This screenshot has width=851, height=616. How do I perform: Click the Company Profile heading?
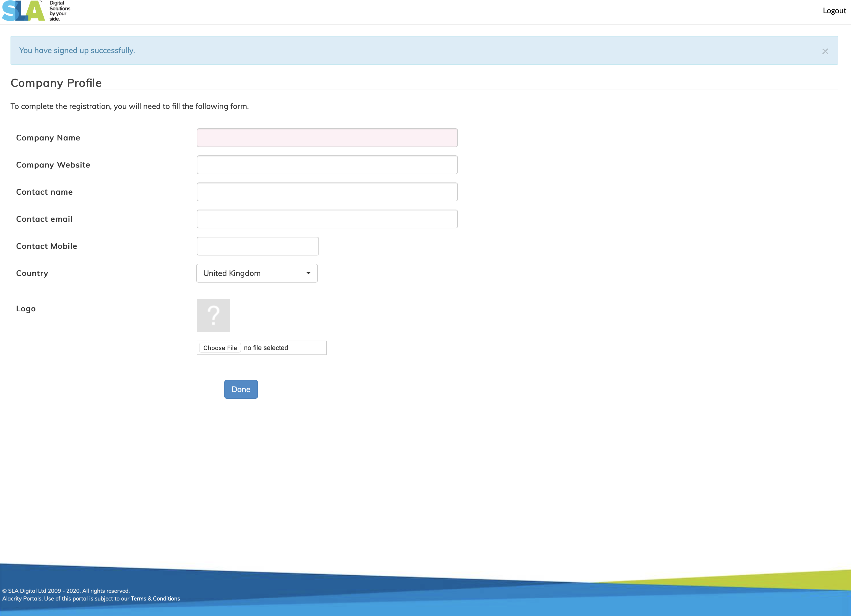56,83
